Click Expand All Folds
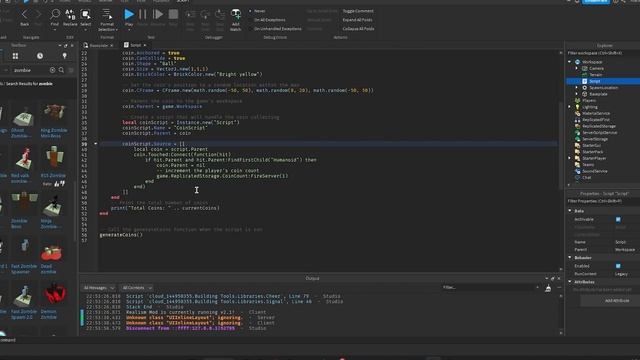 coord(358,20)
